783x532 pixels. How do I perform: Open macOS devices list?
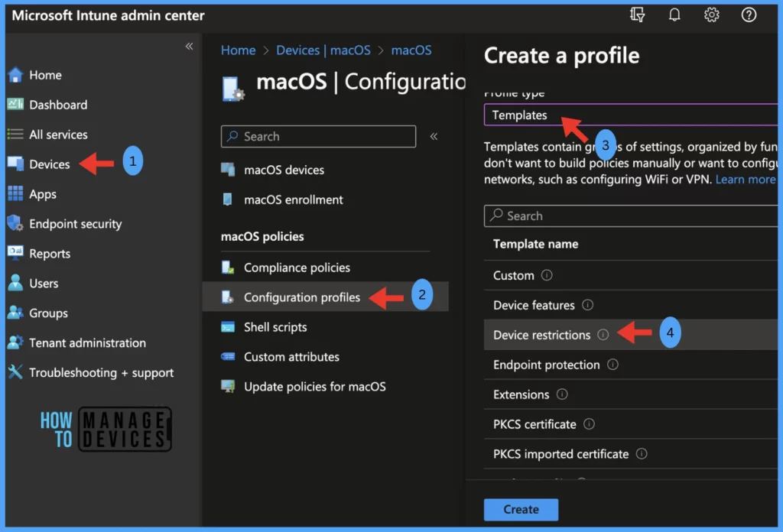point(284,170)
